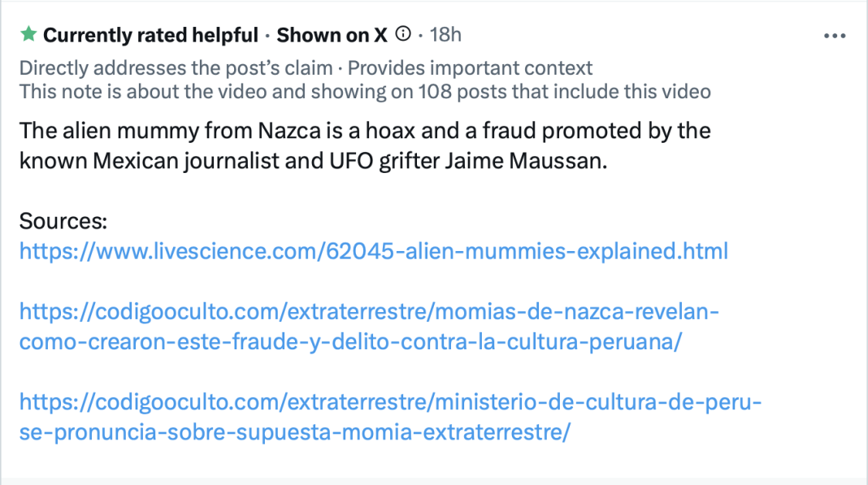The width and height of the screenshot is (868, 485).
Task: Click the info icon beside Shown on X
Action: pos(403,35)
